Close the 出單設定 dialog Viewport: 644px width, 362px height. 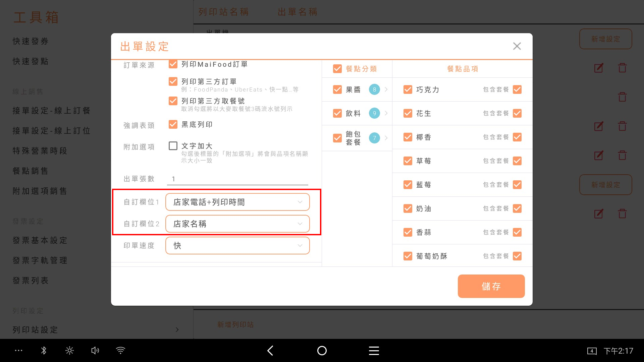click(x=517, y=46)
